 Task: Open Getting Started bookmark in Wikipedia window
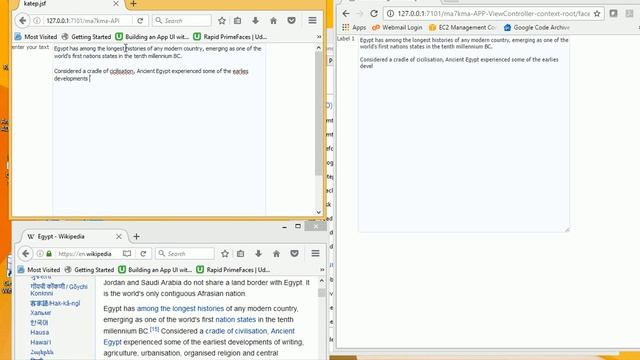coord(89,270)
